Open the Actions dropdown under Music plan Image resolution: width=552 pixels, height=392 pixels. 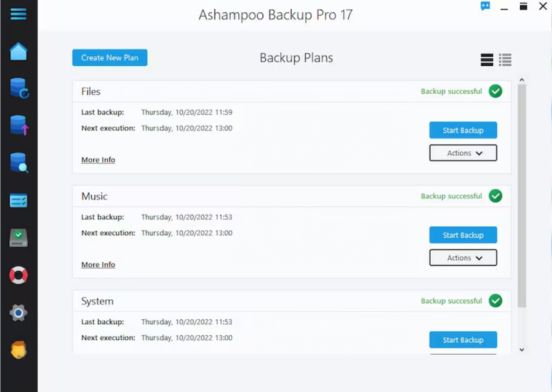(463, 257)
